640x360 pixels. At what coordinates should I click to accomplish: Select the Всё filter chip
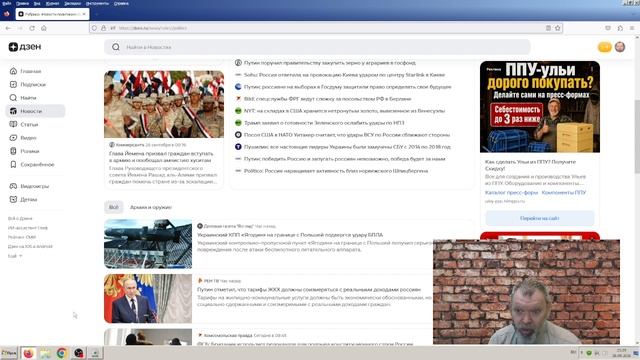pos(113,207)
